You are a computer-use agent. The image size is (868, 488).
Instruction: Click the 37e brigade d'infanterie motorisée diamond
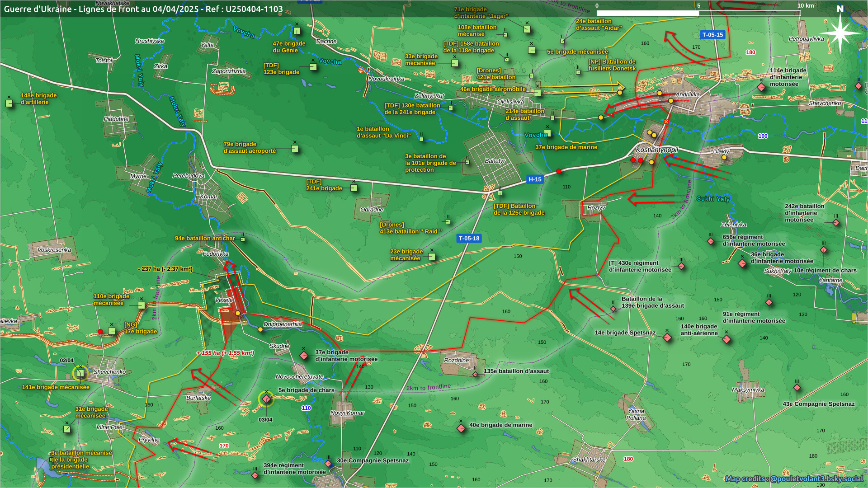tap(304, 356)
